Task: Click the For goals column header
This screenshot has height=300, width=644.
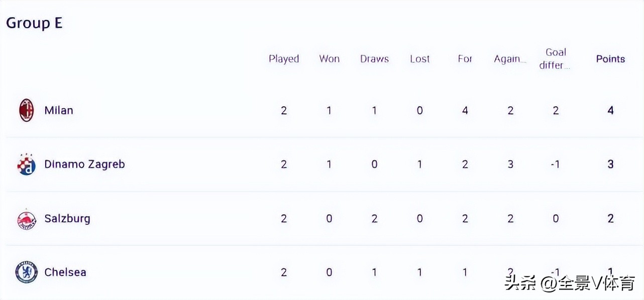Action: pos(465,59)
